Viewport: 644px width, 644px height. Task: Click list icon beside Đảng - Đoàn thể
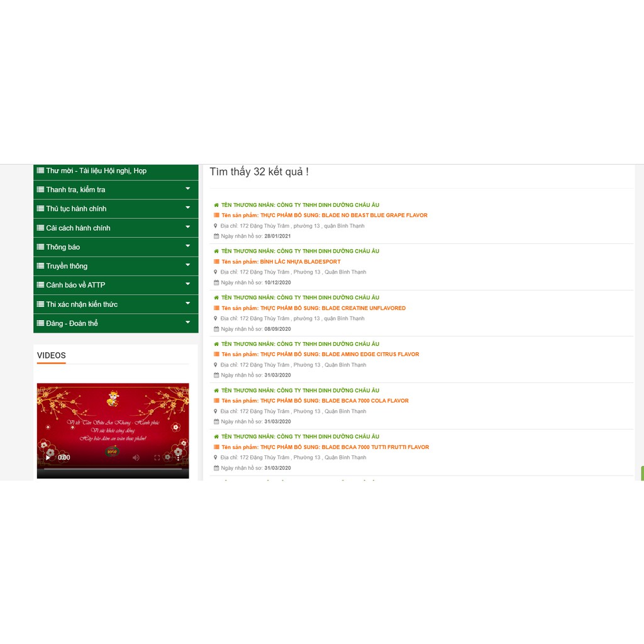click(40, 323)
